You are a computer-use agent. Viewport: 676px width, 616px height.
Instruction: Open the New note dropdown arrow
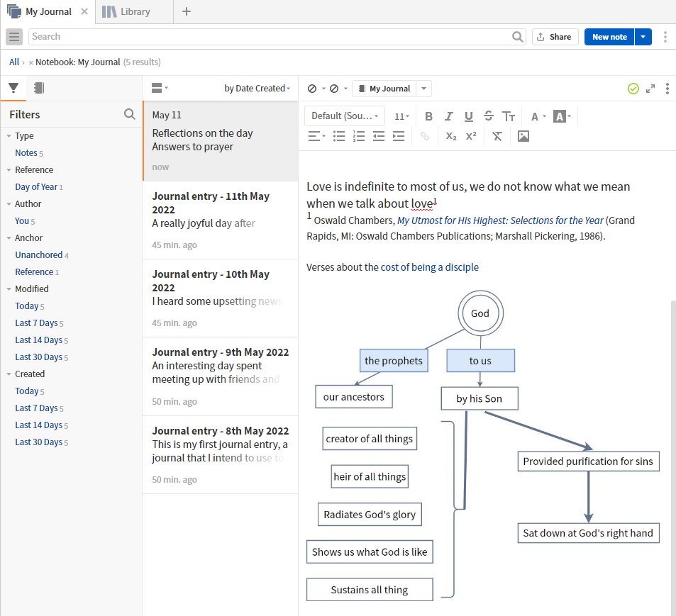pos(643,37)
